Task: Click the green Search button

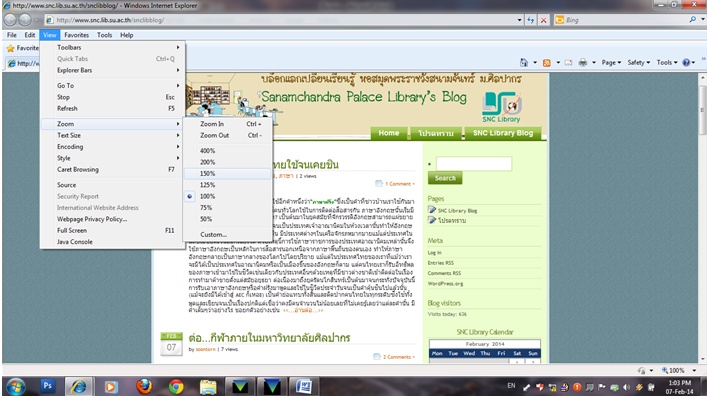Action: (445, 178)
